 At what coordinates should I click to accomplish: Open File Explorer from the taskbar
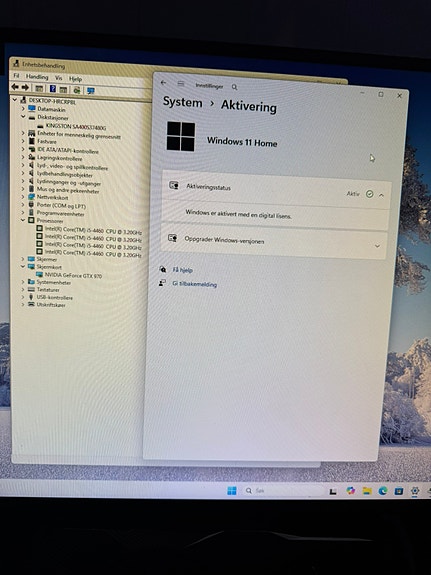coord(367,491)
